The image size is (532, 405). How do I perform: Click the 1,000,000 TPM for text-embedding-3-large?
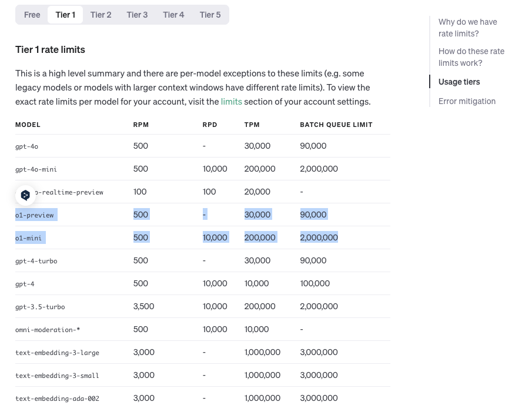[262, 352]
